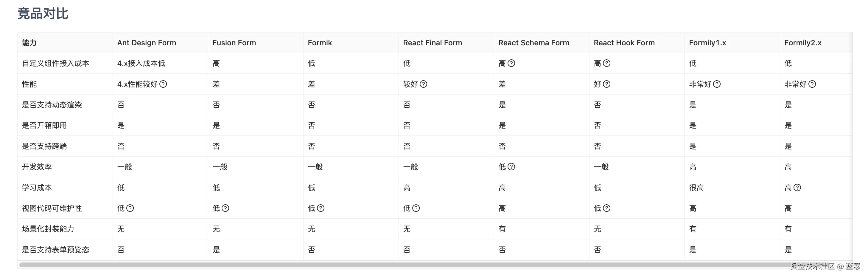Click help icon in Formily2.x 学习成本 cell

[797, 188]
